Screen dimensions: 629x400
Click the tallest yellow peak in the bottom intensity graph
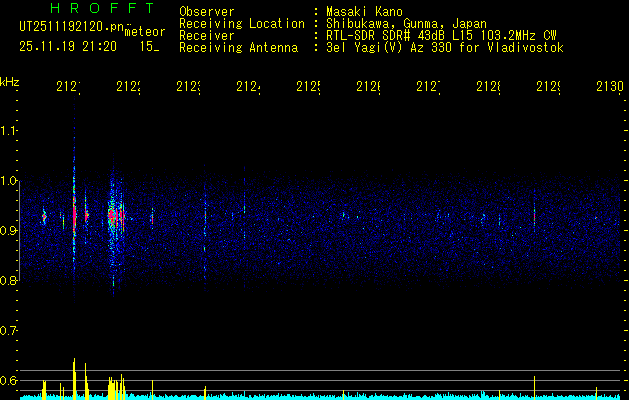pos(74,377)
